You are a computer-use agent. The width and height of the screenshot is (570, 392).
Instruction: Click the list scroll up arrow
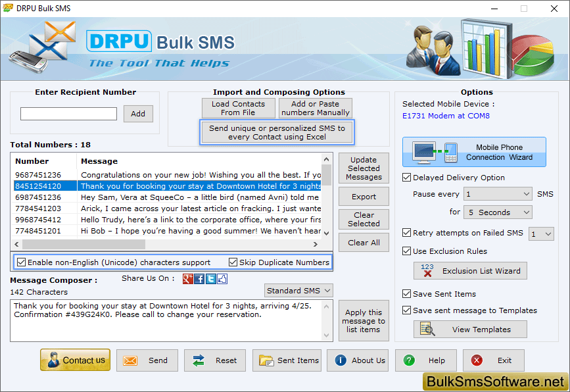pyautogui.click(x=327, y=159)
